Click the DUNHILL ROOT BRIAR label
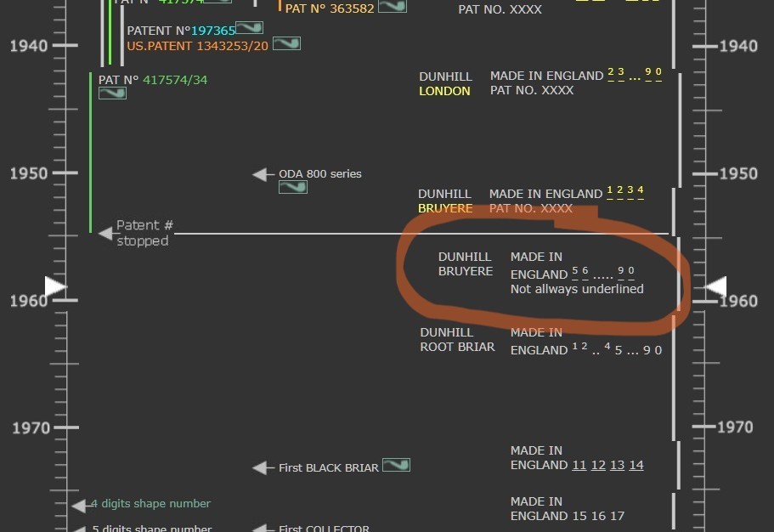The image size is (774, 532). [457, 340]
